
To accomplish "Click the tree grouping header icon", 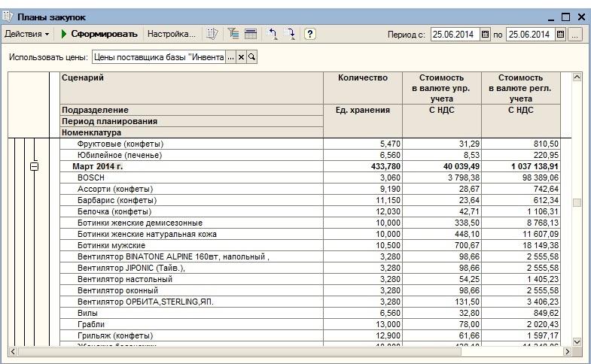I will click(233, 34).
